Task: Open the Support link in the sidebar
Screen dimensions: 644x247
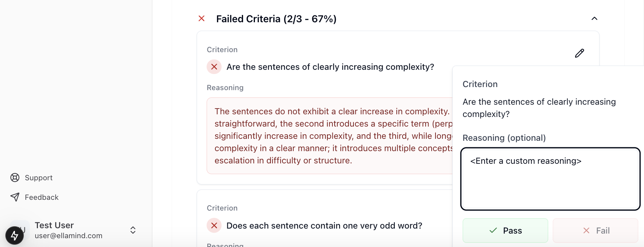Action: point(39,178)
